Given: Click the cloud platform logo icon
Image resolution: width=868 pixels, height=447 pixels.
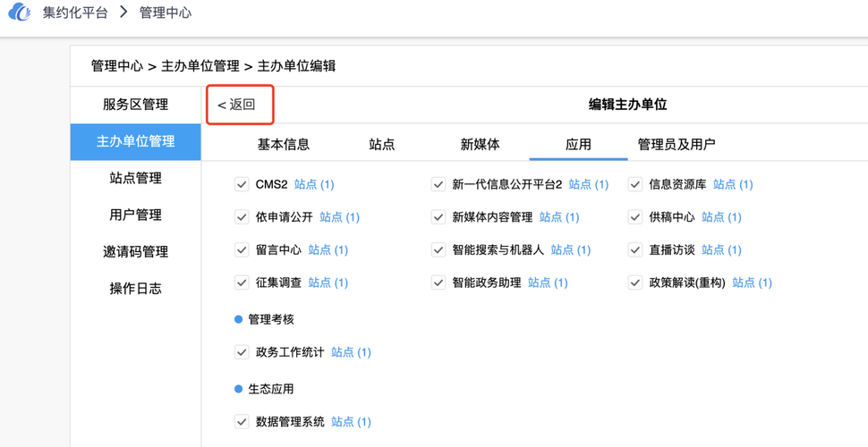Looking at the screenshot, I should point(20,13).
